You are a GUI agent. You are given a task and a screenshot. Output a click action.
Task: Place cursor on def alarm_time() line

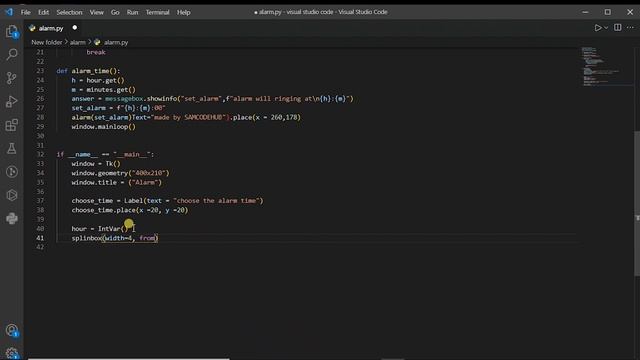[x=88, y=71]
